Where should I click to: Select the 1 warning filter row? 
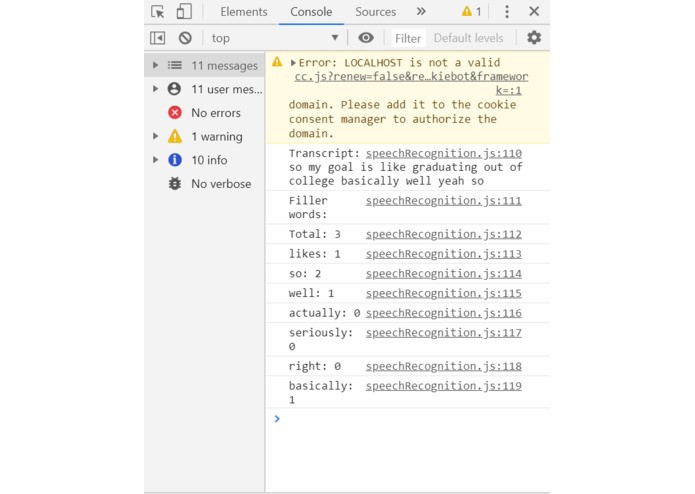(x=204, y=136)
